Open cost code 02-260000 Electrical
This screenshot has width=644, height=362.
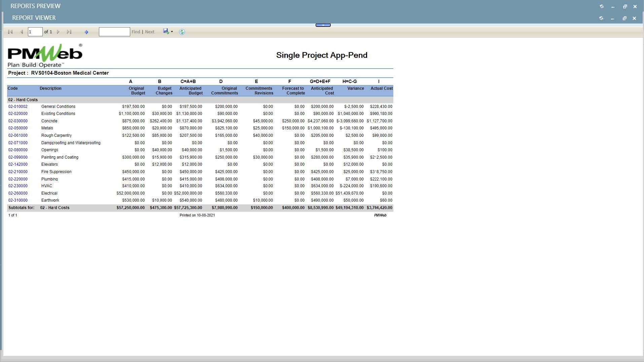tap(18, 193)
